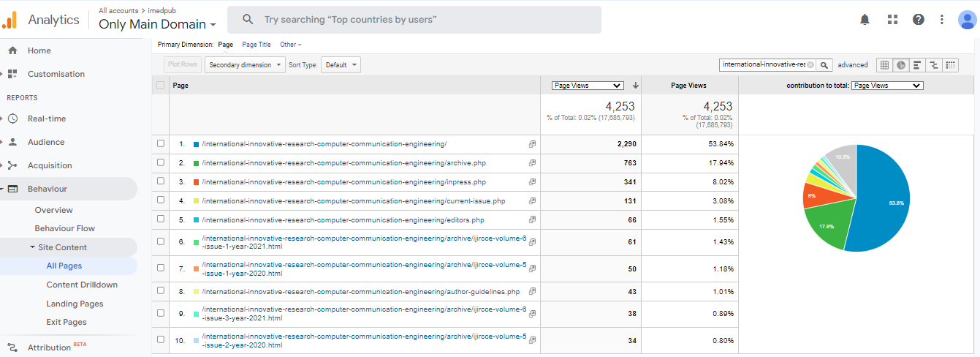The image size is (980, 357).
Task: Open Landing Pages in the sidebar
Action: coord(75,304)
